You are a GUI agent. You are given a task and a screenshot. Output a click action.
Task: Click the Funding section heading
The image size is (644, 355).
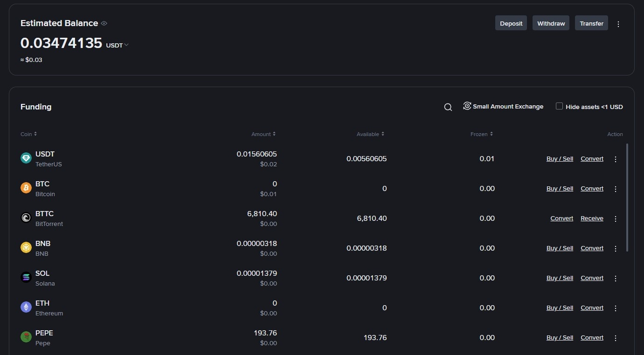point(36,107)
